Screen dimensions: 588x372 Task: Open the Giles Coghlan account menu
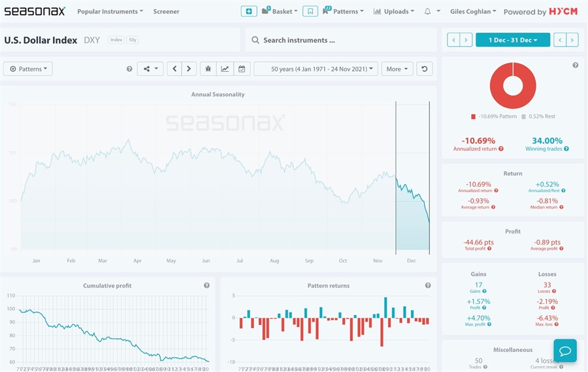(474, 11)
